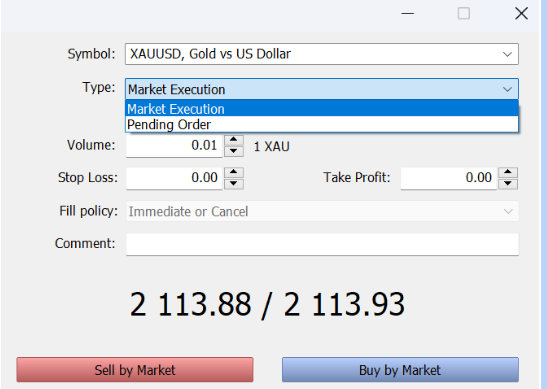This screenshot has width=547, height=389.
Task: Click the Comment text field
Action: [x=322, y=244]
